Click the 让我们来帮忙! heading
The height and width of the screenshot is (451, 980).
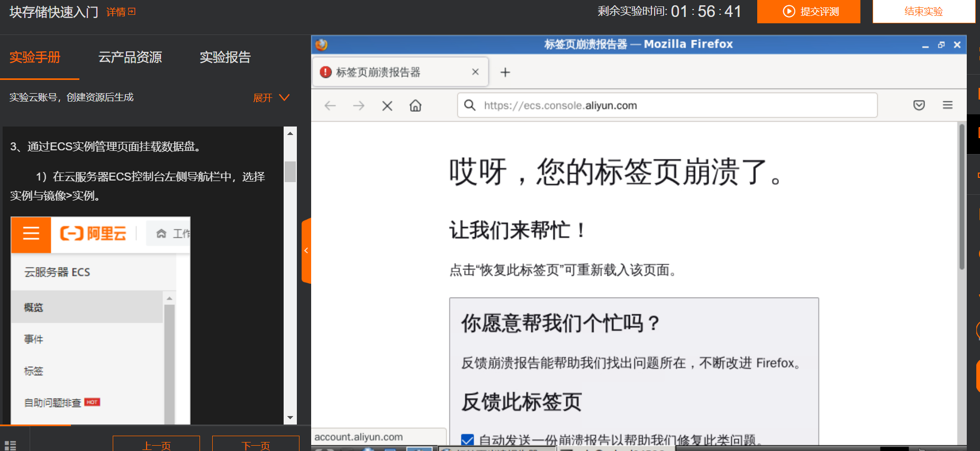(x=518, y=230)
